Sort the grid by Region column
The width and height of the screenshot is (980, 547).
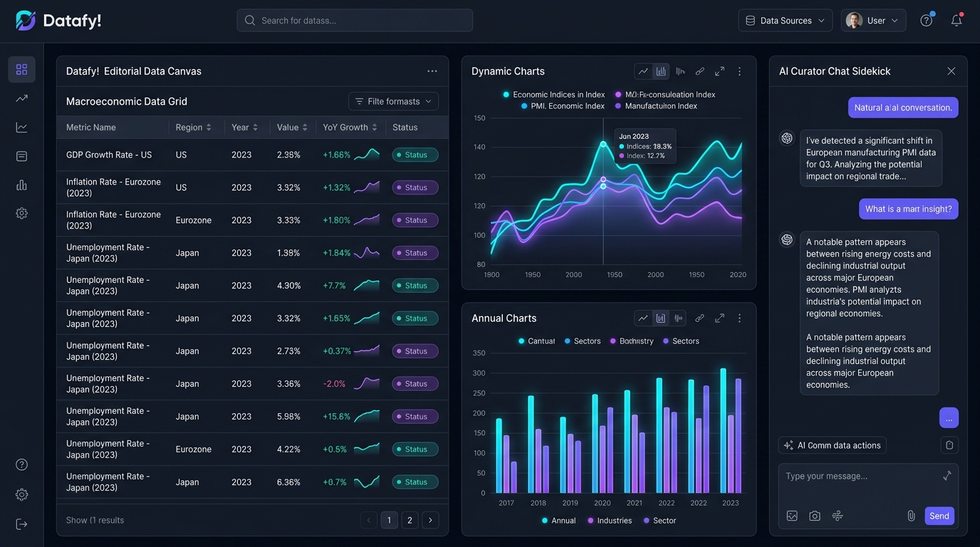[x=194, y=127]
